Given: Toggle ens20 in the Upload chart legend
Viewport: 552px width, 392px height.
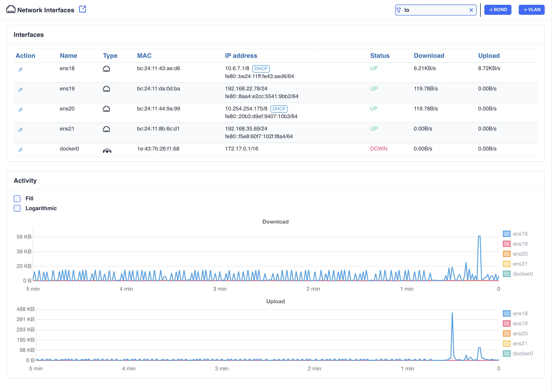Looking at the screenshot, I should pos(515,333).
